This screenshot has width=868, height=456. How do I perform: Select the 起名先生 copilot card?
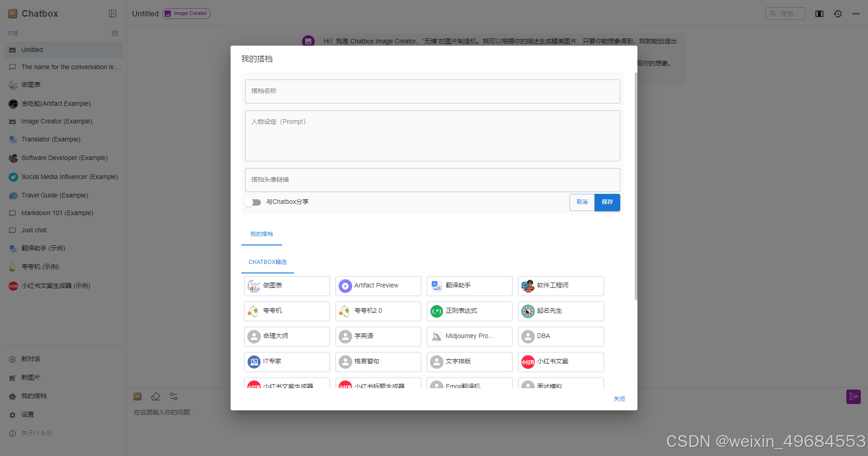561,311
